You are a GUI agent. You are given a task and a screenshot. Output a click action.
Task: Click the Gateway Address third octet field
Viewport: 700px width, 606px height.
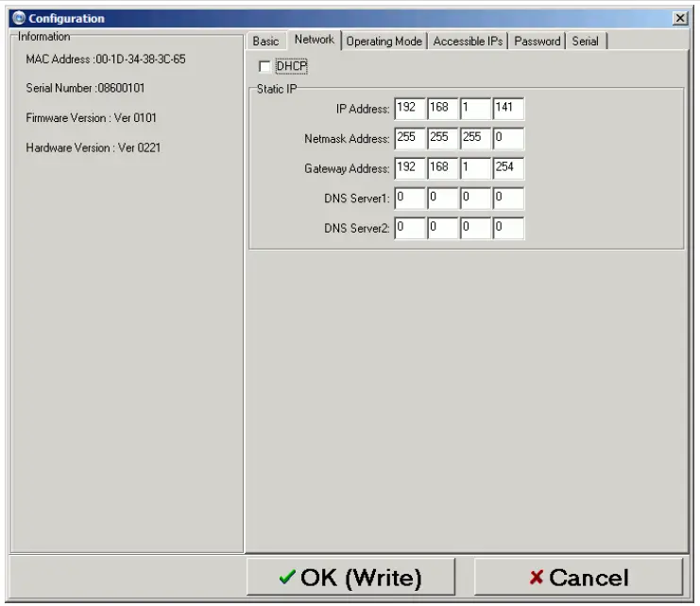[475, 168]
